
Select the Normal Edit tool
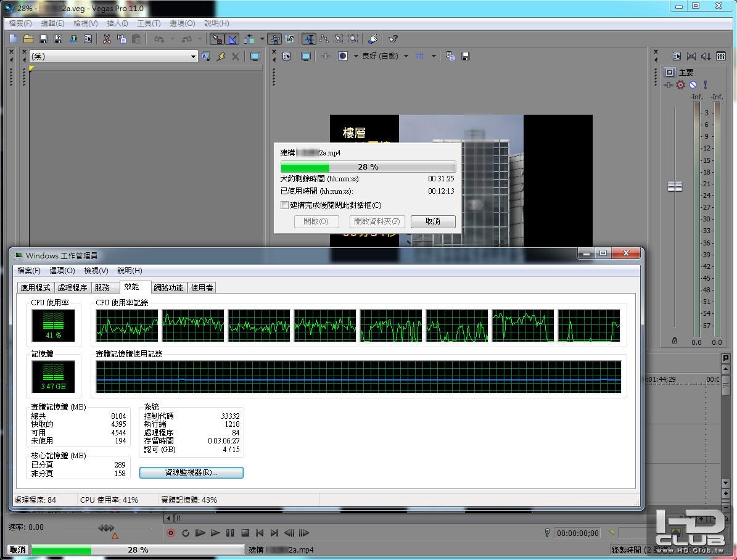[309, 39]
